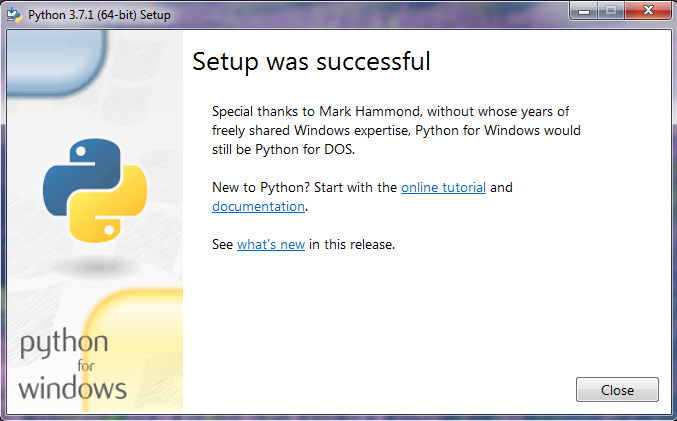Screen dimensions: 677x421
Task: Click the Python installer icon in title bar
Action: 14,15
